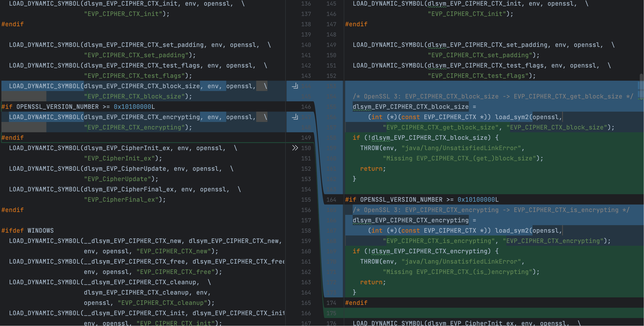Image resolution: width=644 pixels, height=326 pixels.
Task: Click right-pane LOAD_DYNAMIC_SYMBOL test_flags line 151
Action: [x=482, y=66]
